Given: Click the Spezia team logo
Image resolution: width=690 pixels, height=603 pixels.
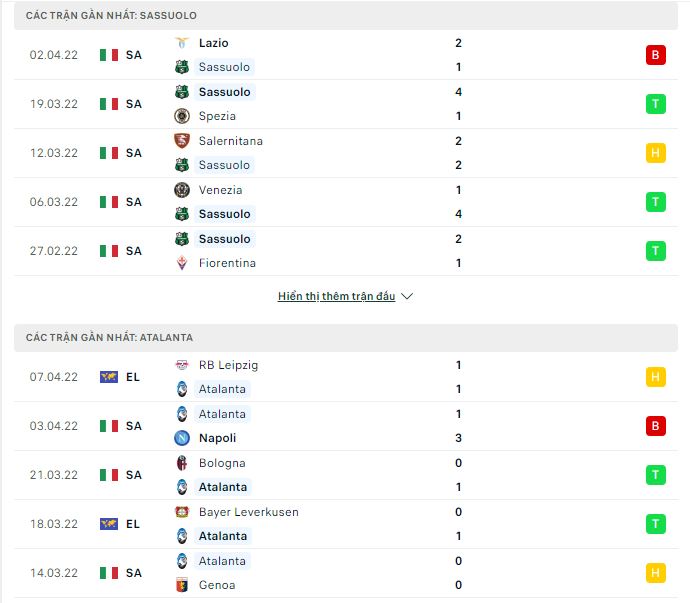Looking at the screenshot, I should [182, 116].
